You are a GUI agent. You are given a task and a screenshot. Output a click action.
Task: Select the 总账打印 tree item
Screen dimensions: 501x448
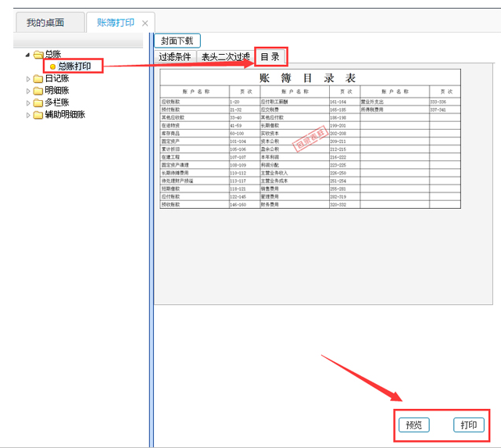tap(74, 66)
